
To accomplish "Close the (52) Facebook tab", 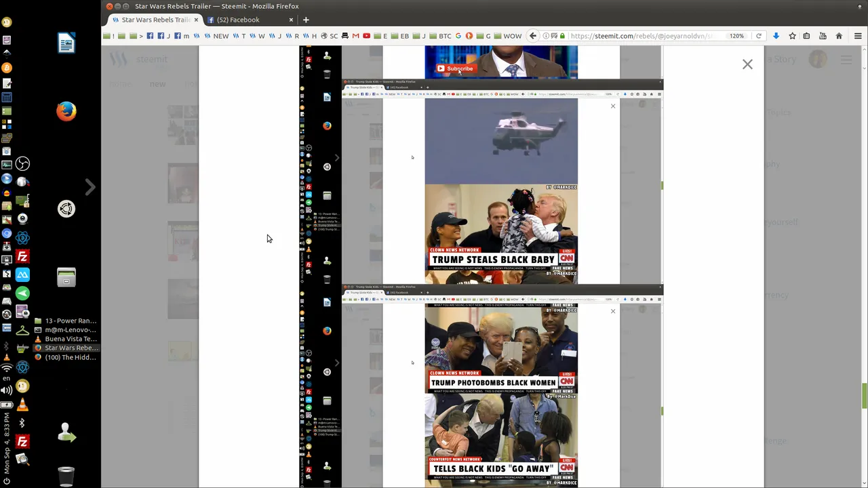I will [x=291, y=20].
